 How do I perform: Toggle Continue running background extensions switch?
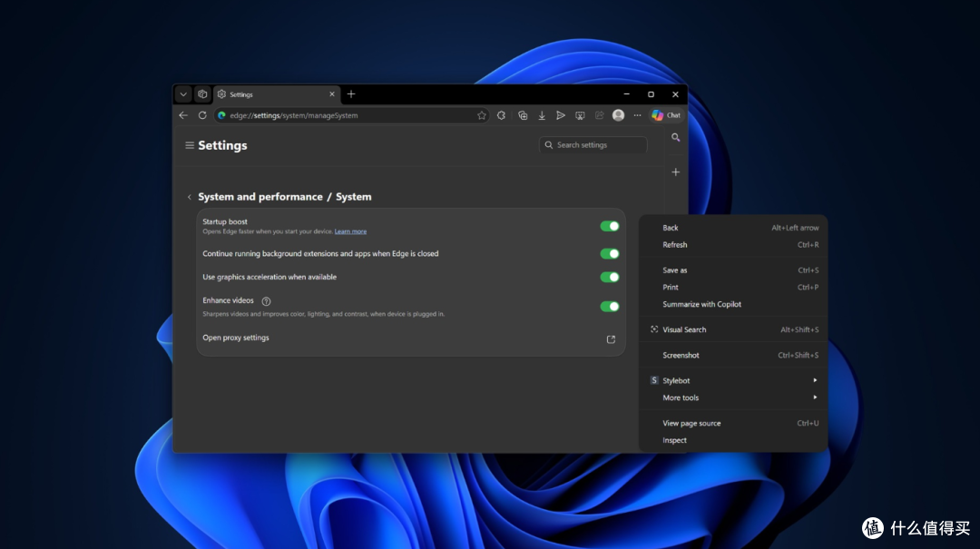[610, 254]
